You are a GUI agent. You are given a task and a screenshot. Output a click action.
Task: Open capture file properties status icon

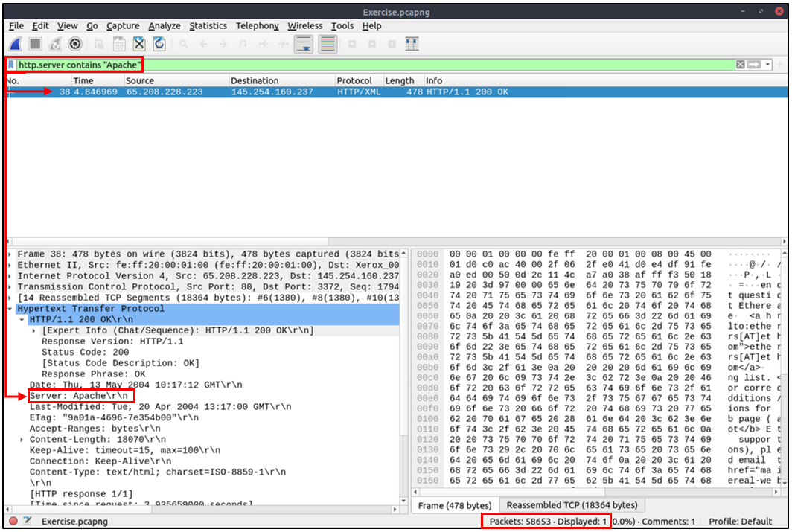[x=28, y=521]
